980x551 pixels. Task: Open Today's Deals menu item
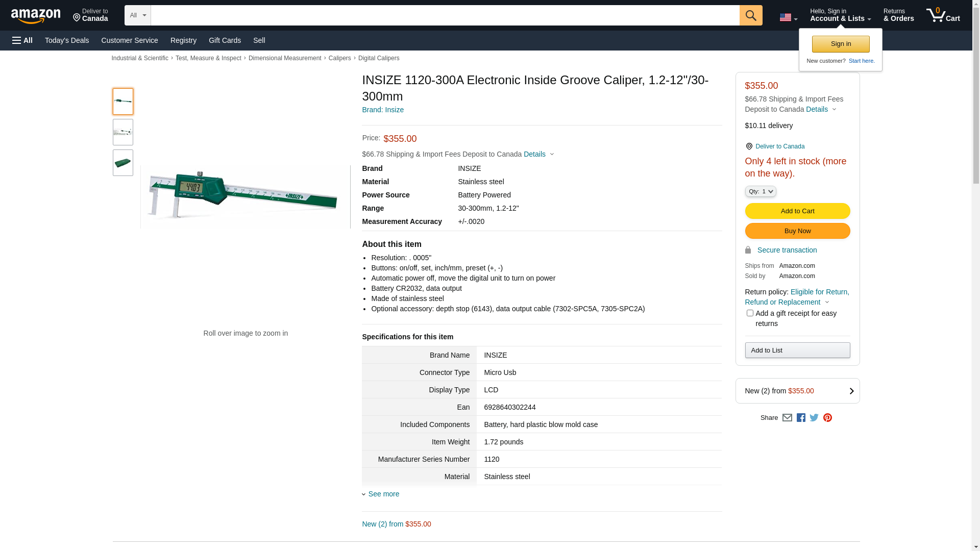point(67,40)
